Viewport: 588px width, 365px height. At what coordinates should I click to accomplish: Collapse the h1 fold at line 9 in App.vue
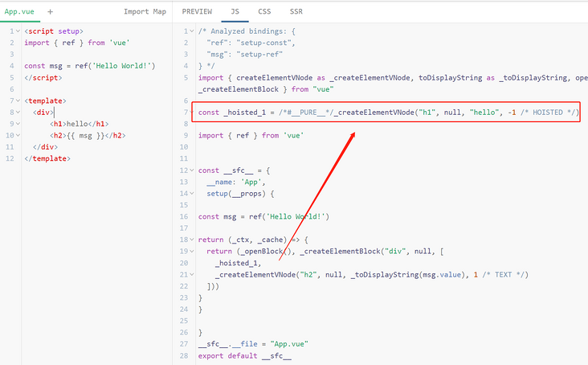(18, 124)
